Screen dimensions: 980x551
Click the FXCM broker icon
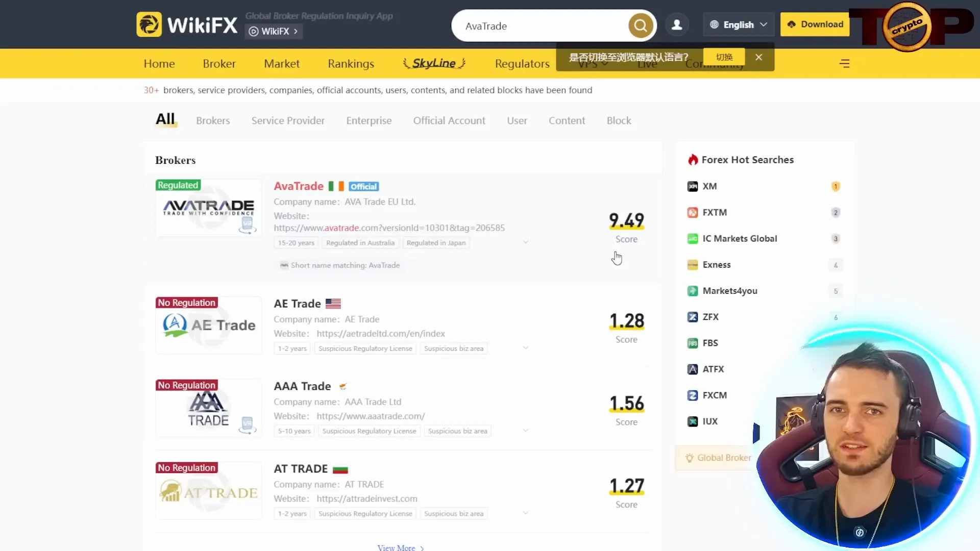point(693,395)
